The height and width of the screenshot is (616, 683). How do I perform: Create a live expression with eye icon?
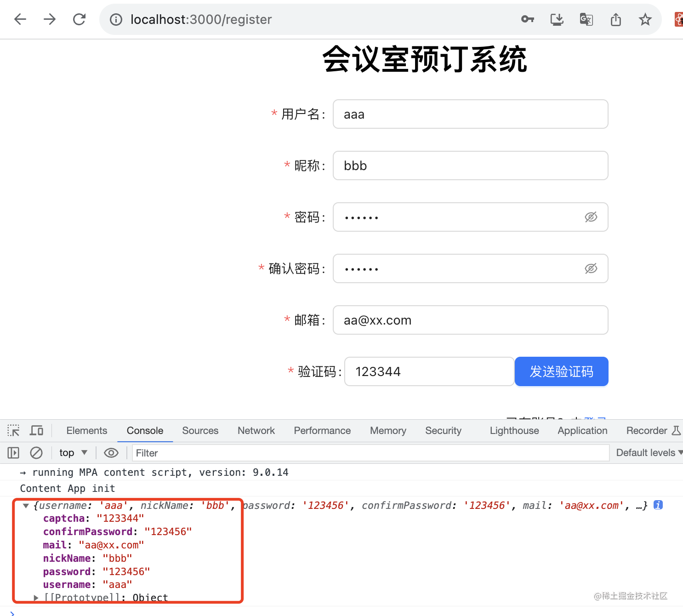(x=111, y=453)
